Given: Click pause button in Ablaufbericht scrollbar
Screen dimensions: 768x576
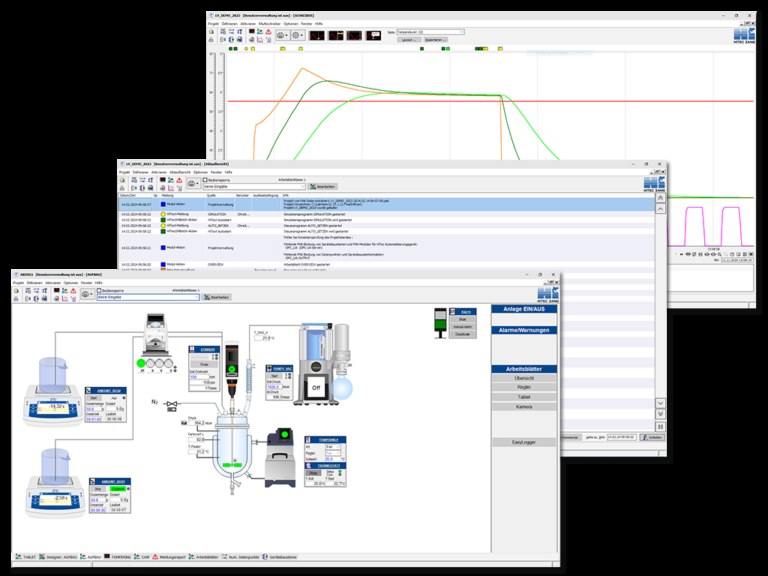Looking at the screenshot, I should coord(660,427).
